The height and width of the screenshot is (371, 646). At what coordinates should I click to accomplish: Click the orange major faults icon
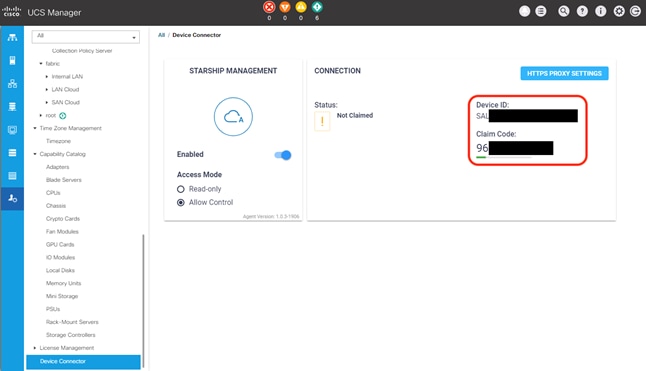285,7
